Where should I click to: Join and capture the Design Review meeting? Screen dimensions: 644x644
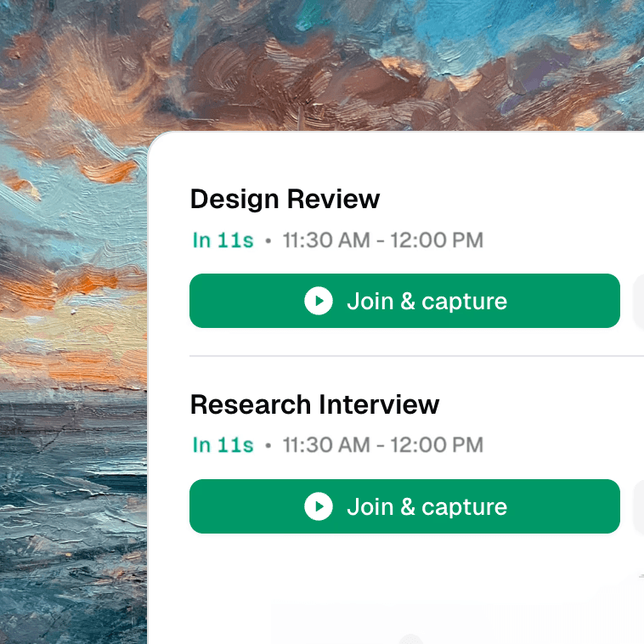(x=404, y=301)
